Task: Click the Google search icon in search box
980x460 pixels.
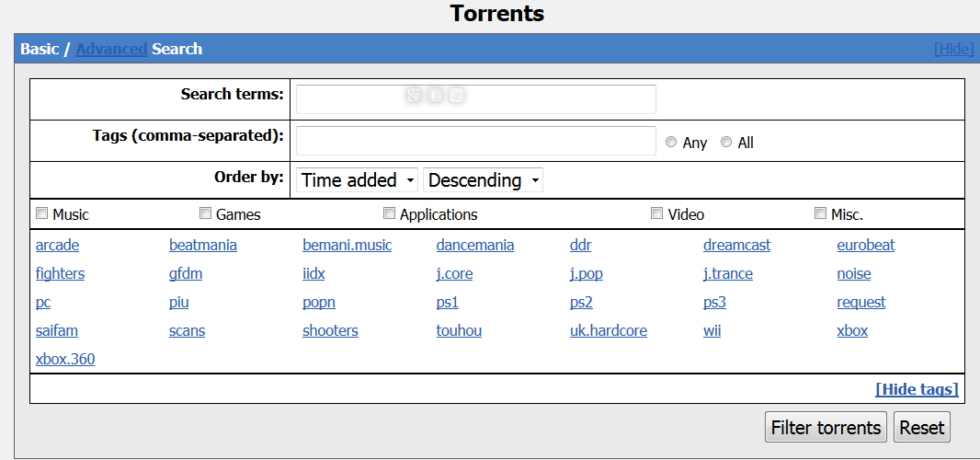Action: coord(414,96)
